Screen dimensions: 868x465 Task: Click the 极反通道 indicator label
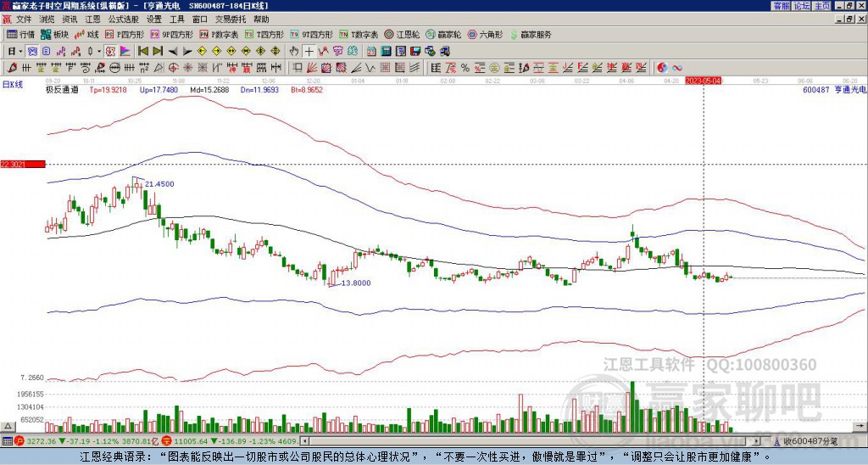(x=62, y=89)
